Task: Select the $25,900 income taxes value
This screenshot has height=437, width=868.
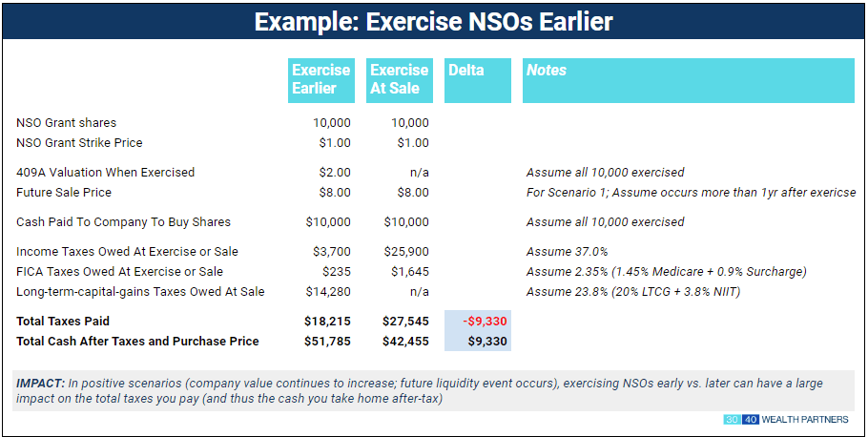Action: [407, 252]
